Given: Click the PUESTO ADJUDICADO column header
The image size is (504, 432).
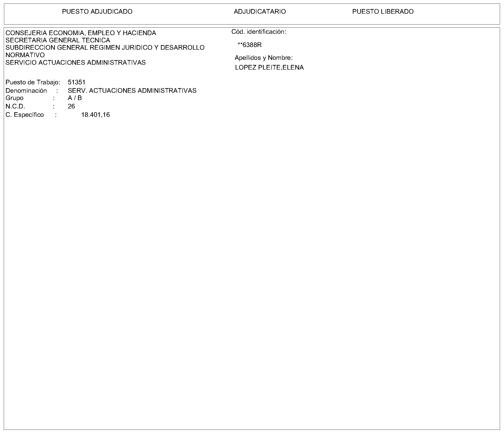Looking at the screenshot, I should click(x=97, y=11).
